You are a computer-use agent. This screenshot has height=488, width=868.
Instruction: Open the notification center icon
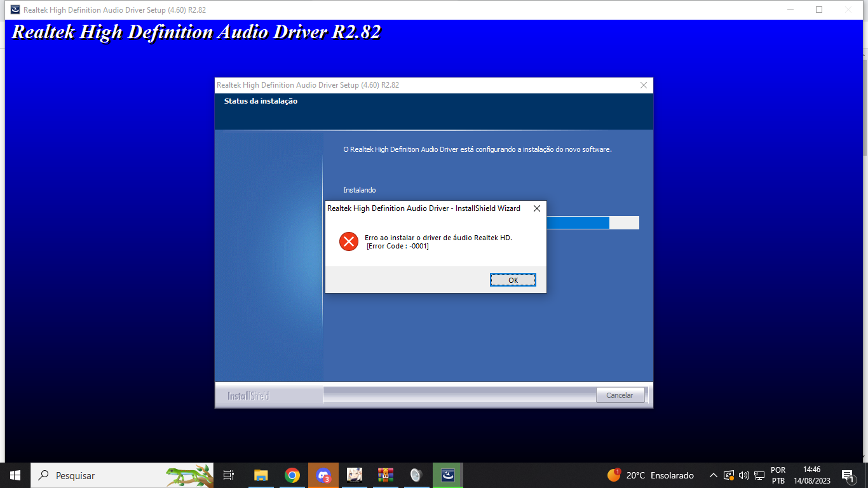pyautogui.click(x=848, y=475)
